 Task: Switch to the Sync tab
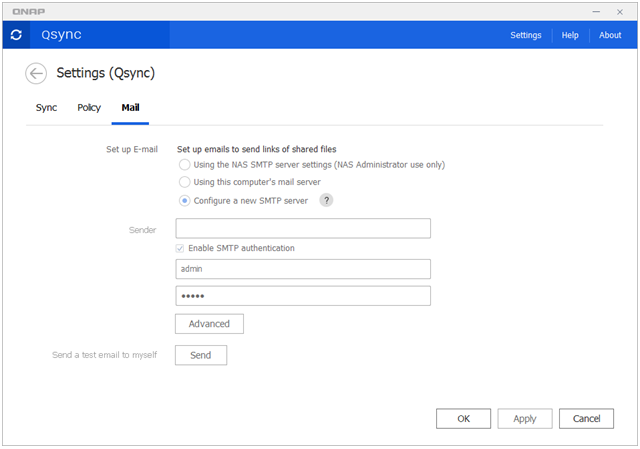tap(46, 108)
